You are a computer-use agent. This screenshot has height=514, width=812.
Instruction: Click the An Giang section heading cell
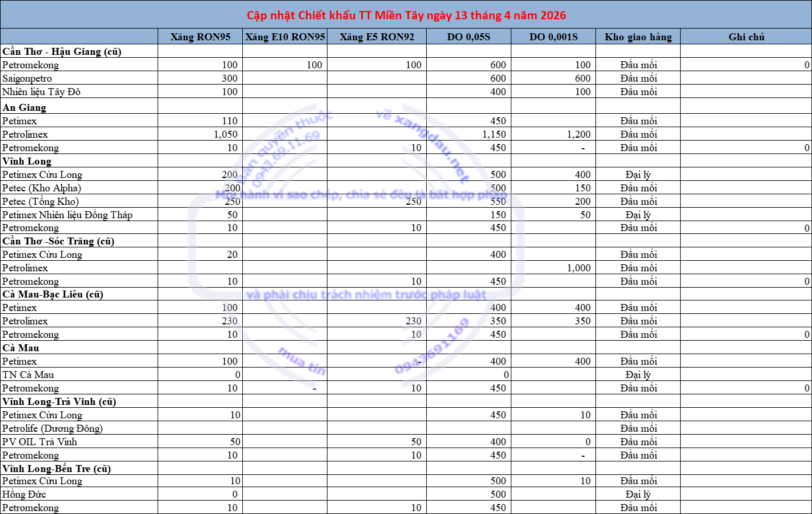(25, 107)
